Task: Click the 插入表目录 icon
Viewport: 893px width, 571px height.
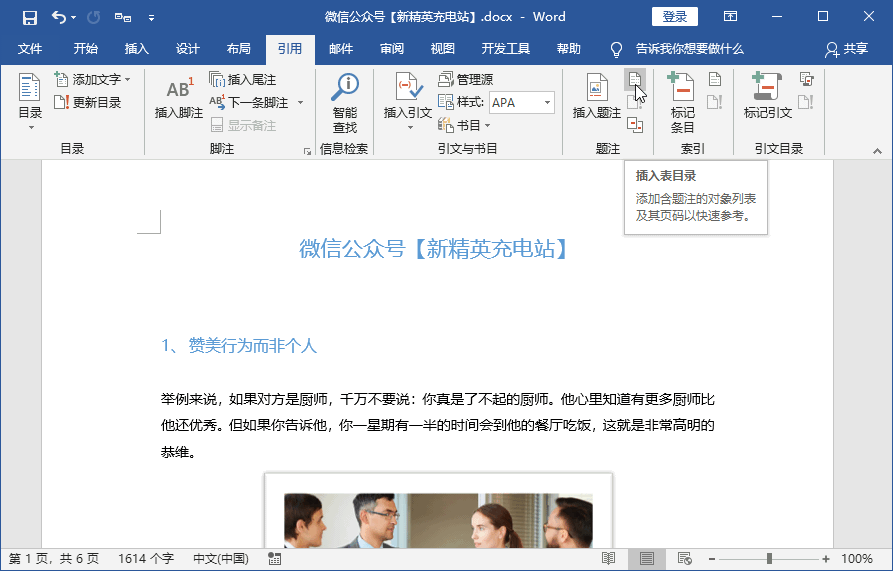Action: [635, 80]
